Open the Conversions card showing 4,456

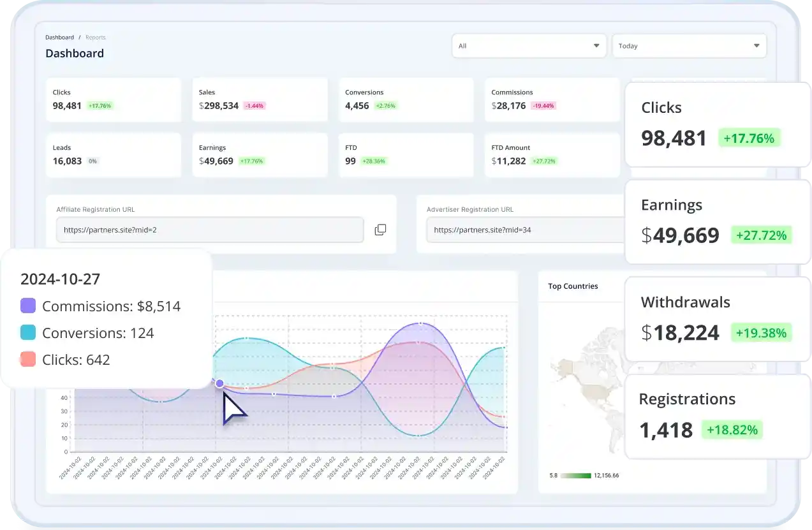point(406,99)
